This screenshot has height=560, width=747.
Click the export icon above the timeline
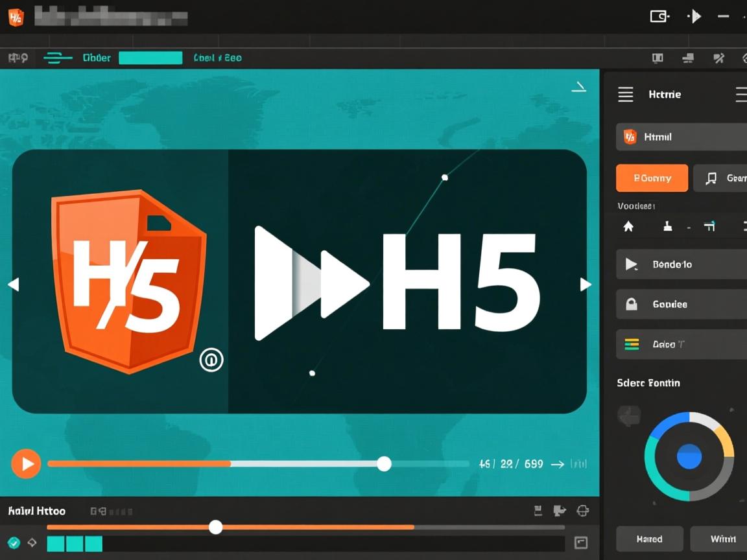538,511
